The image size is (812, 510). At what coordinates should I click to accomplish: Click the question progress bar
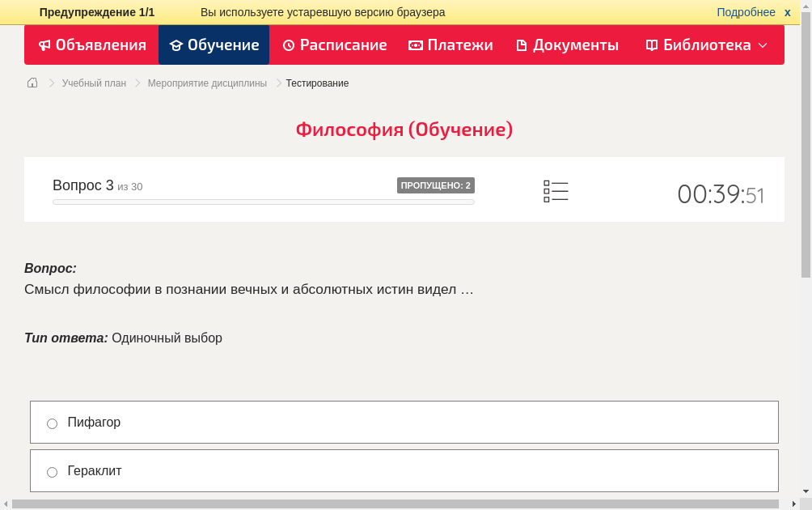pos(263,202)
